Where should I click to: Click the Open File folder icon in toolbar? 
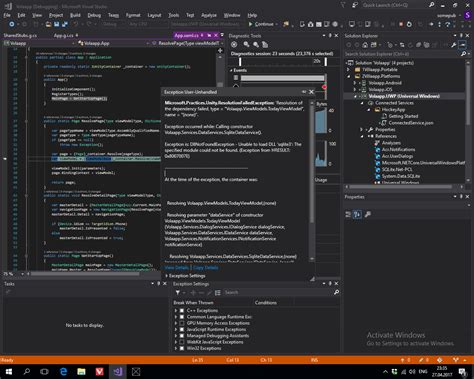pos(49,24)
